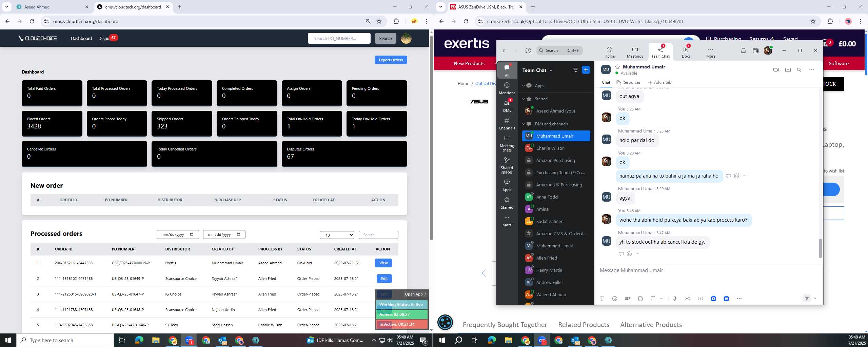Open More menu in Zoom top bar
The image size is (868, 347).
coord(711,52)
